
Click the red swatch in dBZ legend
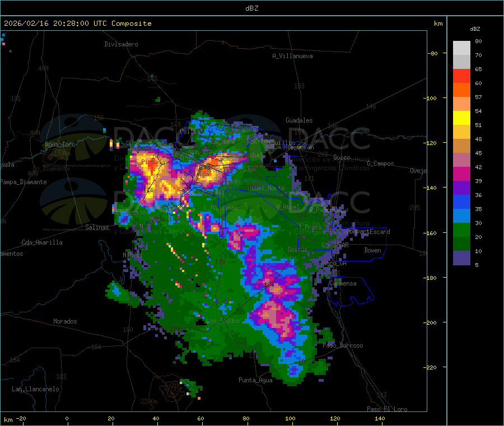click(461, 76)
